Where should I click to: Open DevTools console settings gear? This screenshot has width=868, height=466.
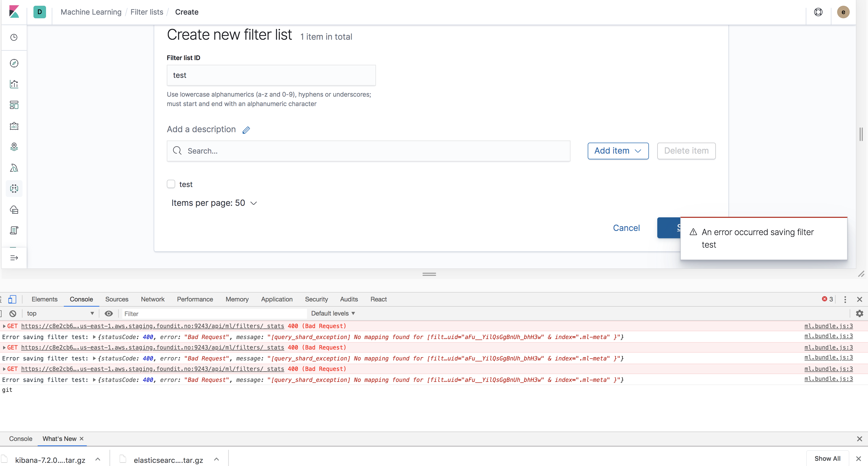click(859, 313)
